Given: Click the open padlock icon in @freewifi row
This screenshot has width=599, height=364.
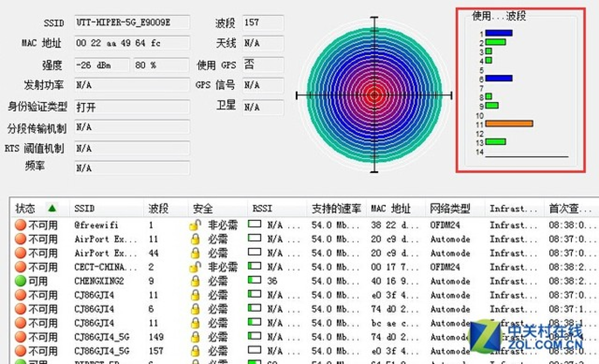Looking at the screenshot, I should pyautogui.click(x=195, y=225).
